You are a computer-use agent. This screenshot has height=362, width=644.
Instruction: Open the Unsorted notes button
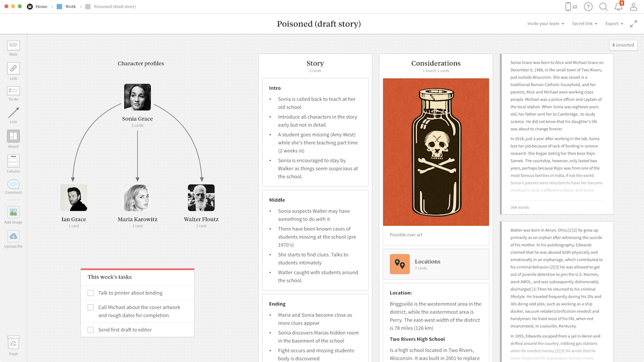[623, 45]
